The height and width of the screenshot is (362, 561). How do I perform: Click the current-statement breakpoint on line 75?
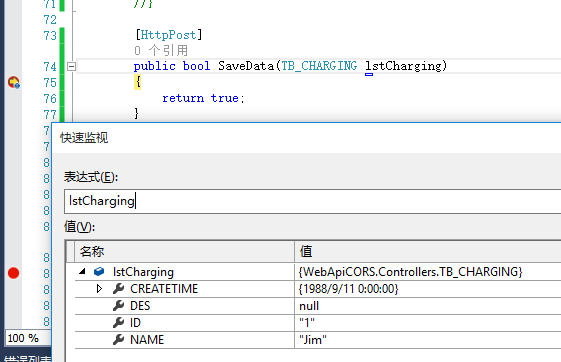click(14, 82)
